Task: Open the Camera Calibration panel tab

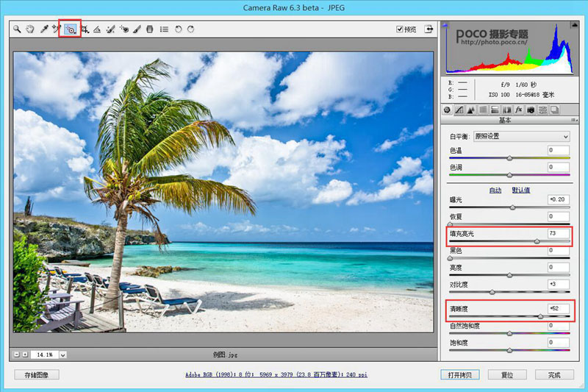Action: click(x=531, y=110)
